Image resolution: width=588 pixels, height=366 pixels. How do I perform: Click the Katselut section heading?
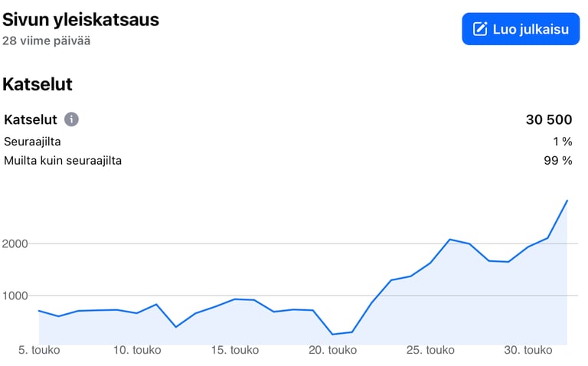tap(38, 84)
